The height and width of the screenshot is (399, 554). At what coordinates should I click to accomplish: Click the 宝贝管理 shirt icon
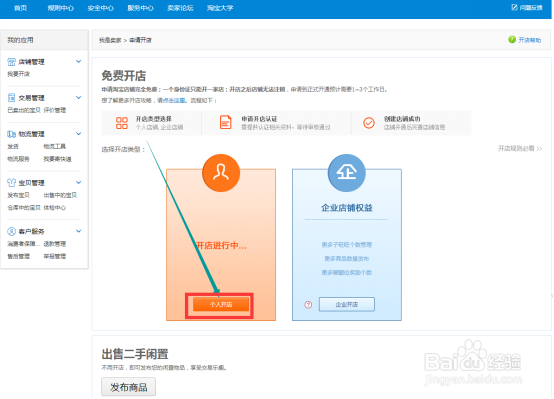coord(11,182)
